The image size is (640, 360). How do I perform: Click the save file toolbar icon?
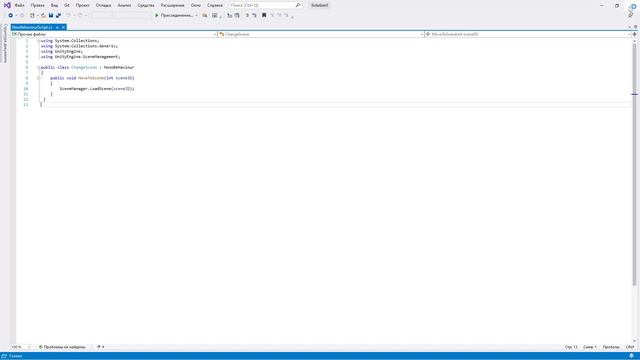click(x=51, y=16)
